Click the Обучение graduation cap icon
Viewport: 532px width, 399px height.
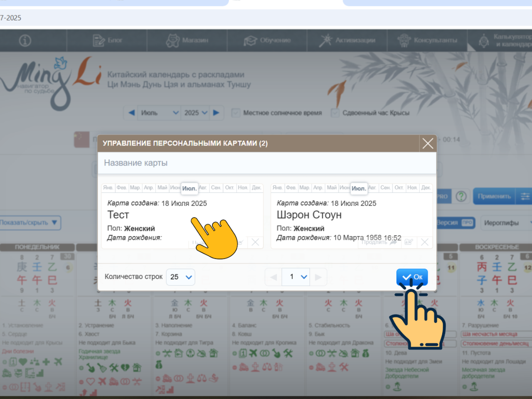(x=250, y=41)
